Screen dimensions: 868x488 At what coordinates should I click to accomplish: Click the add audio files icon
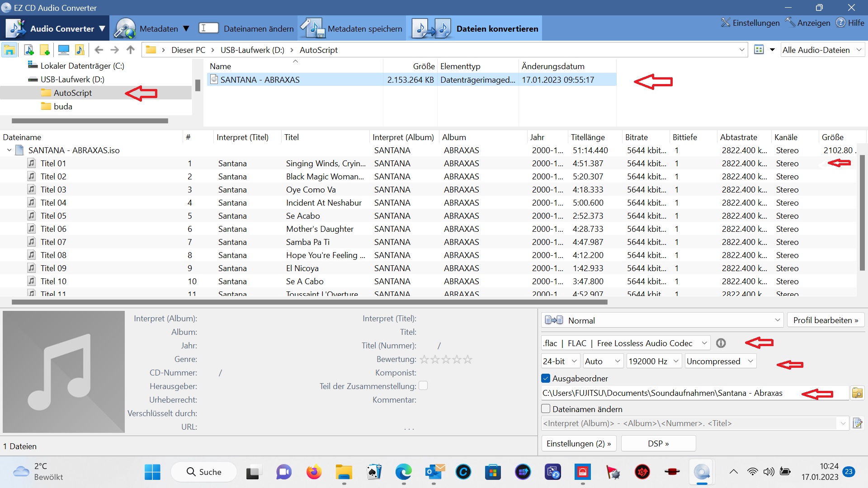pyautogui.click(x=28, y=50)
